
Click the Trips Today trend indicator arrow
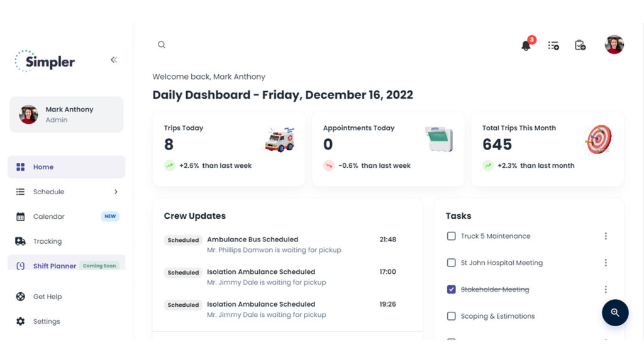pos(170,166)
